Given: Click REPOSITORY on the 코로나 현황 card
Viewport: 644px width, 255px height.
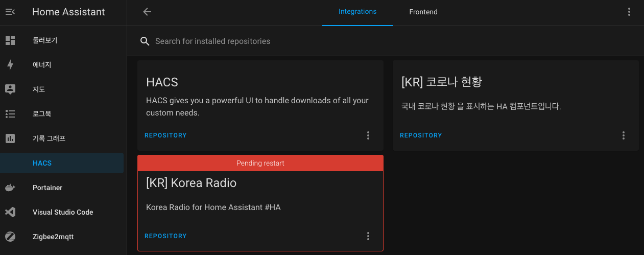Looking at the screenshot, I should point(421,135).
